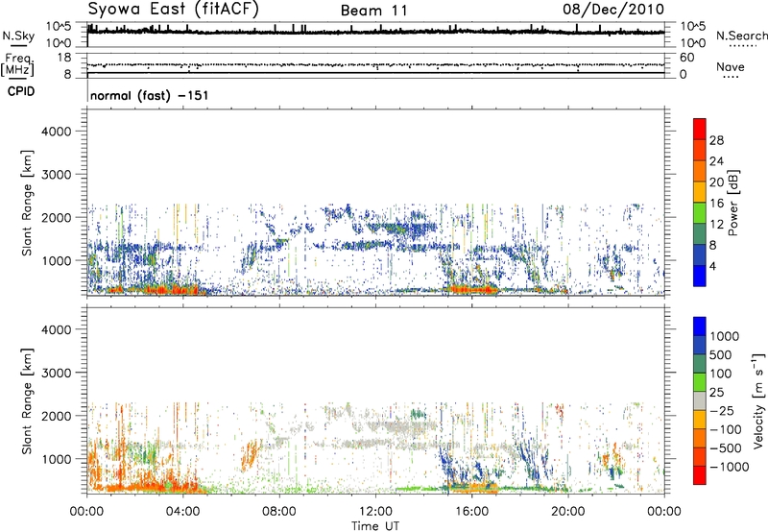The width and height of the screenshot is (768, 532).
Task: Click the plot title "Syowa East (fitACF)"
Action: pyautogui.click(x=174, y=10)
